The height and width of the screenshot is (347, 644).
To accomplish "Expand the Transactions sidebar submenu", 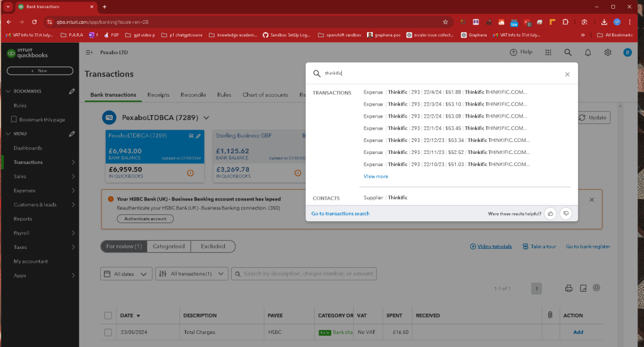I will coord(73,162).
